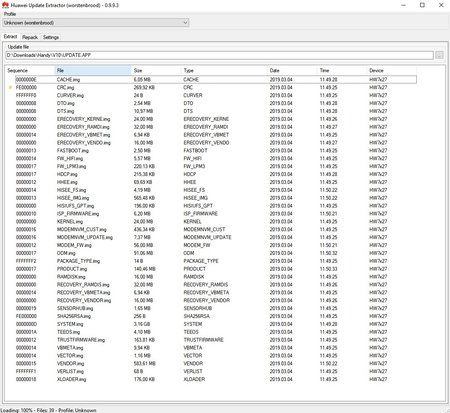Screen dimensions: 450x413
Task: Select the SHA256RSA.img file row
Action: pyautogui.click(x=216, y=316)
